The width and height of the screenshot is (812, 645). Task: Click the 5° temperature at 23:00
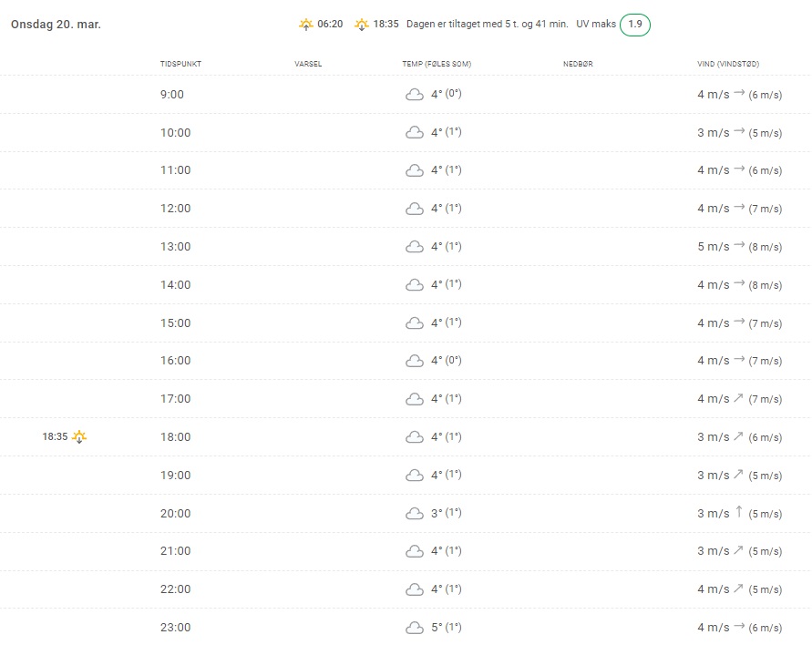pyautogui.click(x=437, y=628)
